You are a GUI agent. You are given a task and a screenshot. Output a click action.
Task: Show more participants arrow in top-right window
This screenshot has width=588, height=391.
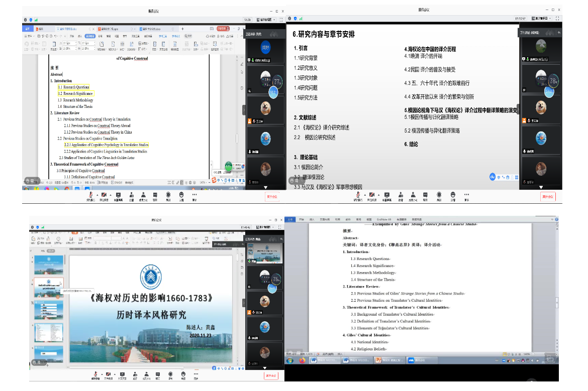pos(541,187)
